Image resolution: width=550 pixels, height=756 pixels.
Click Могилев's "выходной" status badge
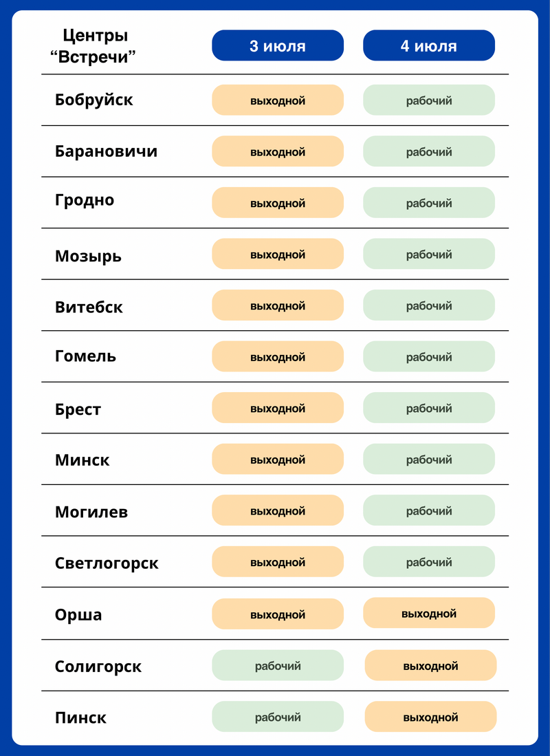pos(277,511)
